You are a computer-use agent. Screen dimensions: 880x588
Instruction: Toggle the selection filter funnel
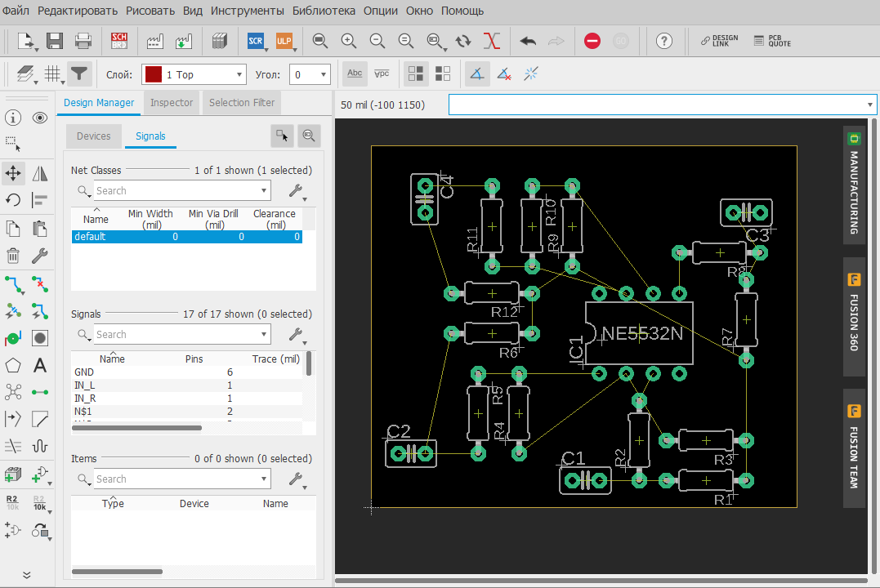pyautogui.click(x=79, y=74)
